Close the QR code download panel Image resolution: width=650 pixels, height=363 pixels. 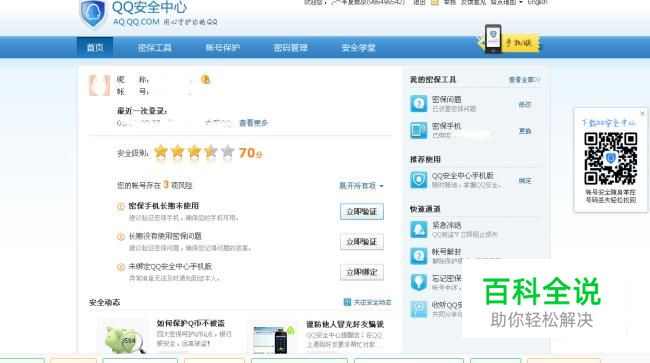pyautogui.click(x=642, y=113)
